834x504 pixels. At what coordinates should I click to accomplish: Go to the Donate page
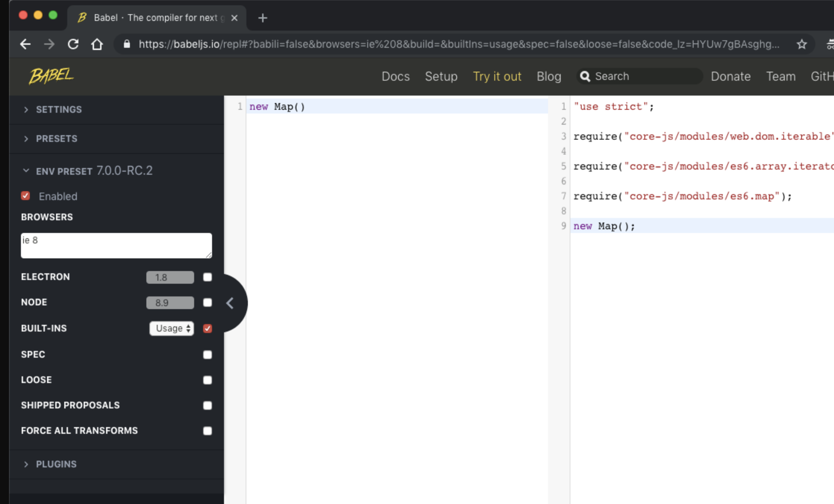coord(731,76)
